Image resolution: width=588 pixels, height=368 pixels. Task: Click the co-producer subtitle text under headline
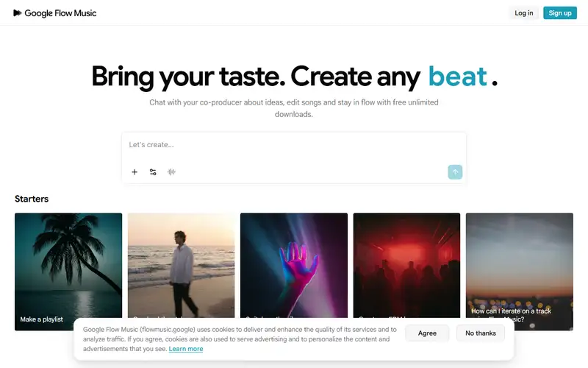pos(293,108)
